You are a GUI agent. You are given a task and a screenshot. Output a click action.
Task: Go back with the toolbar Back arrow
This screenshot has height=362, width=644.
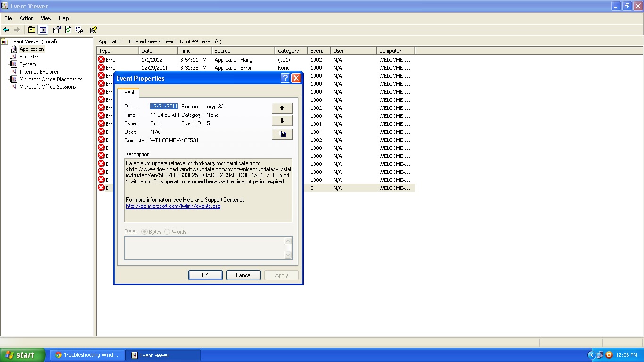[x=6, y=30]
